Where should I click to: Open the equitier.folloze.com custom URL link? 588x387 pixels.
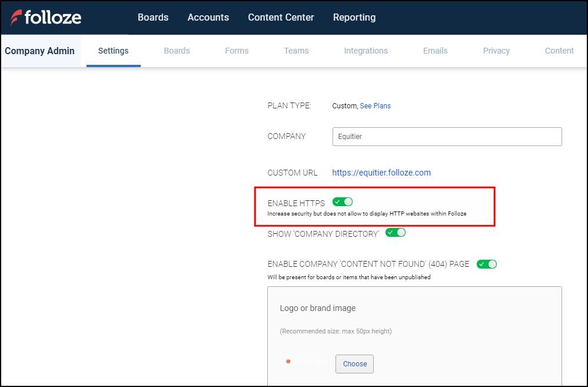(381, 173)
